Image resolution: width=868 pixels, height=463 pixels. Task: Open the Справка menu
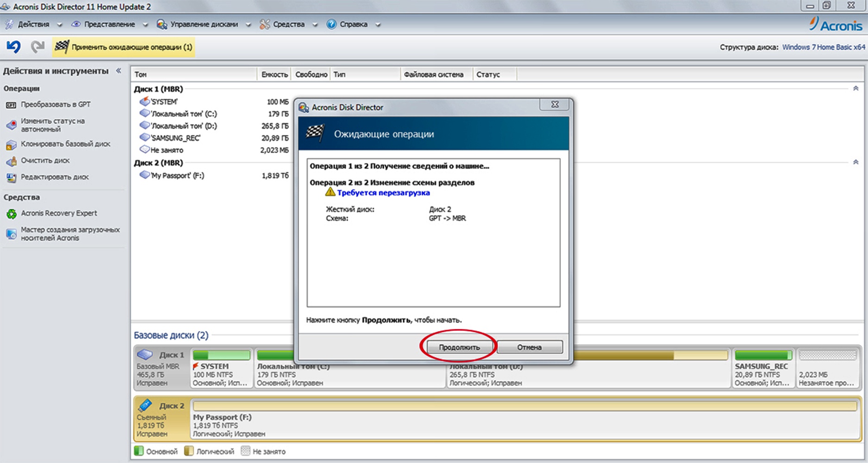(x=354, y=25)
